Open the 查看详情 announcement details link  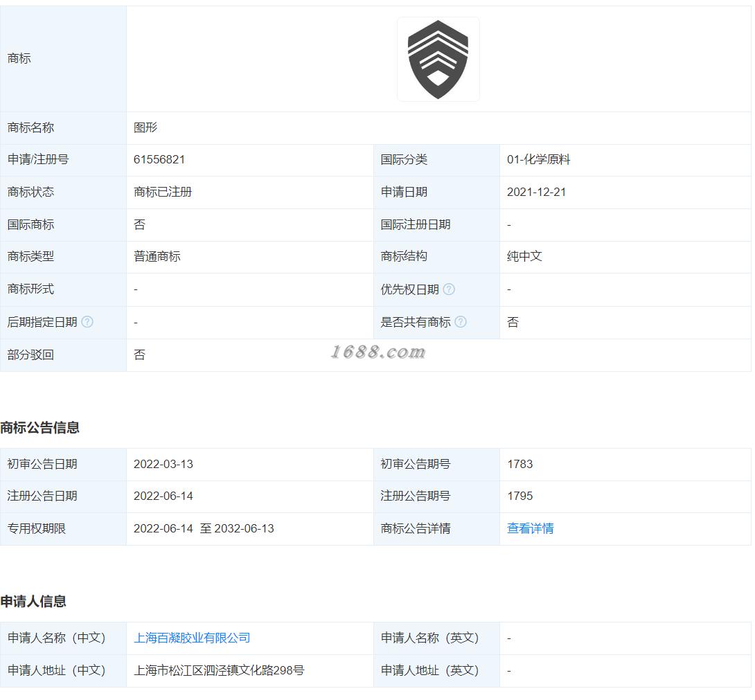coord(530,528)
